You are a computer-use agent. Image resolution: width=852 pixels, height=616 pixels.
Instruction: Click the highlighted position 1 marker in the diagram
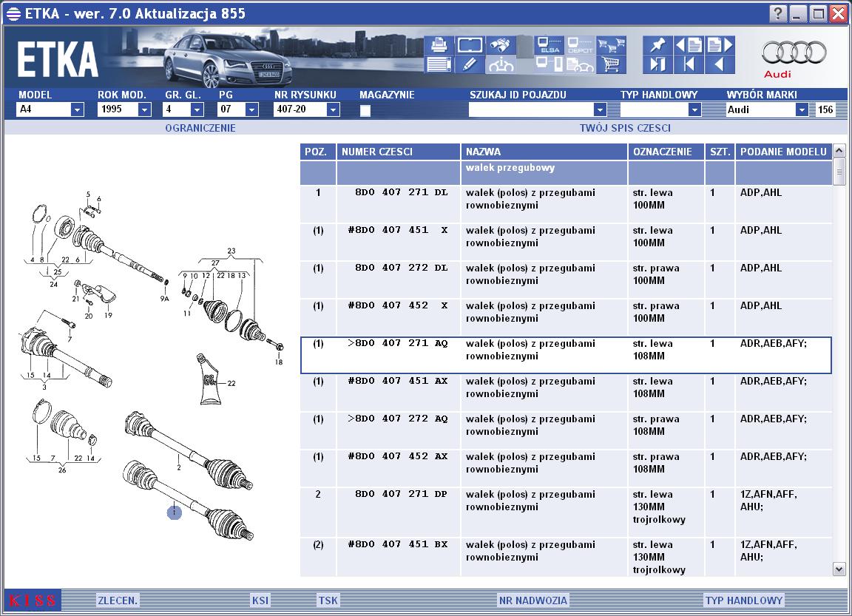point(174,512)
